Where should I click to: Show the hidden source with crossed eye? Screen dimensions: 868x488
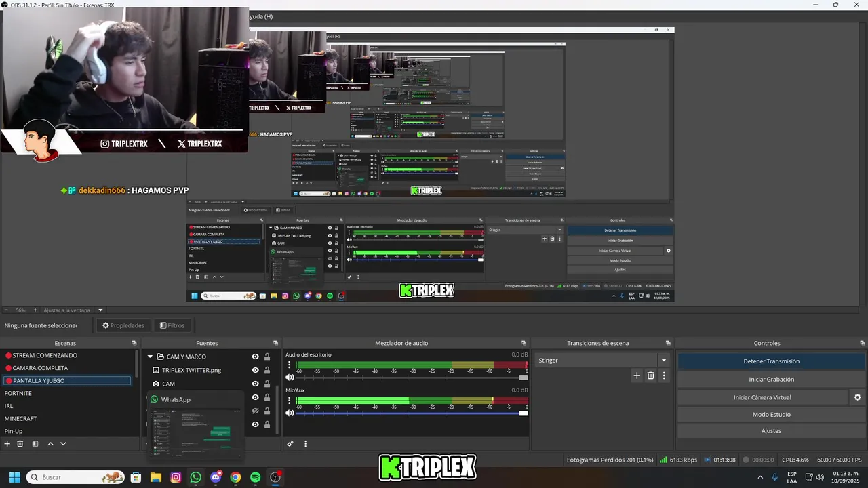coord(256,411)
